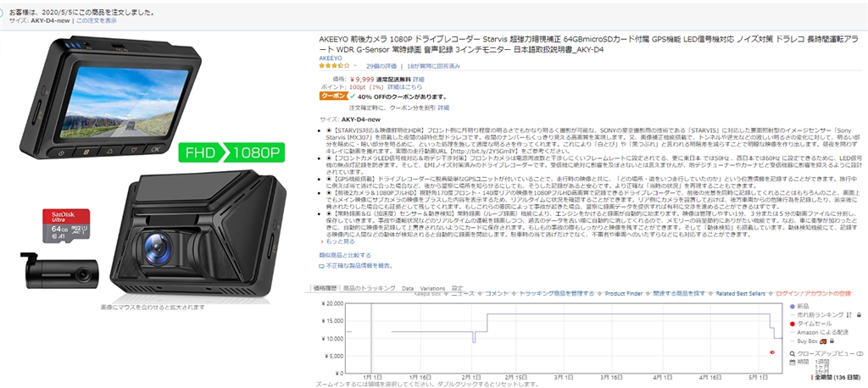Open the 価格履歴 tab in Keepa
868x388 pixels.
pos(325,288)
